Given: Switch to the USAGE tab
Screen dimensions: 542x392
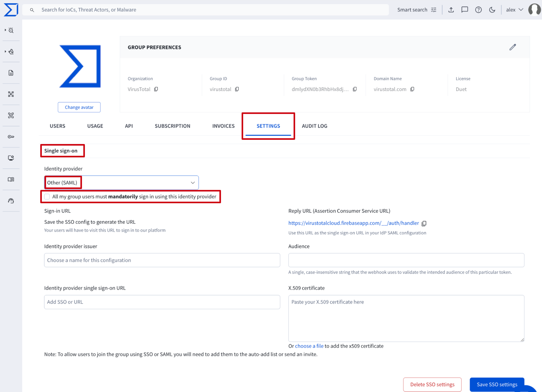Looking at the screenshot, I should [x=95, y=126].
